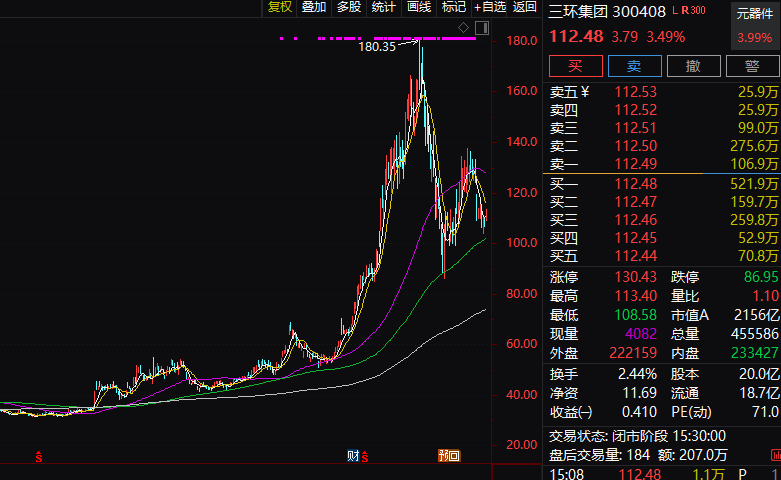
Task: Click the 现量 value 4082
Action: [641, 334]
